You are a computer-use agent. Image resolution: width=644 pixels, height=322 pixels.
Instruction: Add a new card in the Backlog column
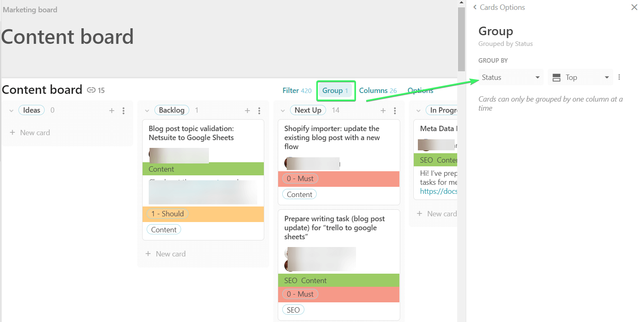(166, 254)
